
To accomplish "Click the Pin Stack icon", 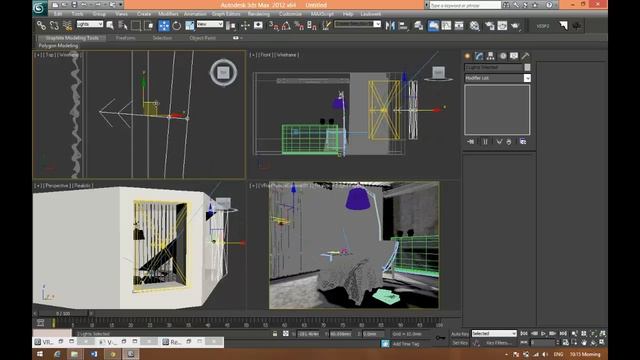I will 471,142.
